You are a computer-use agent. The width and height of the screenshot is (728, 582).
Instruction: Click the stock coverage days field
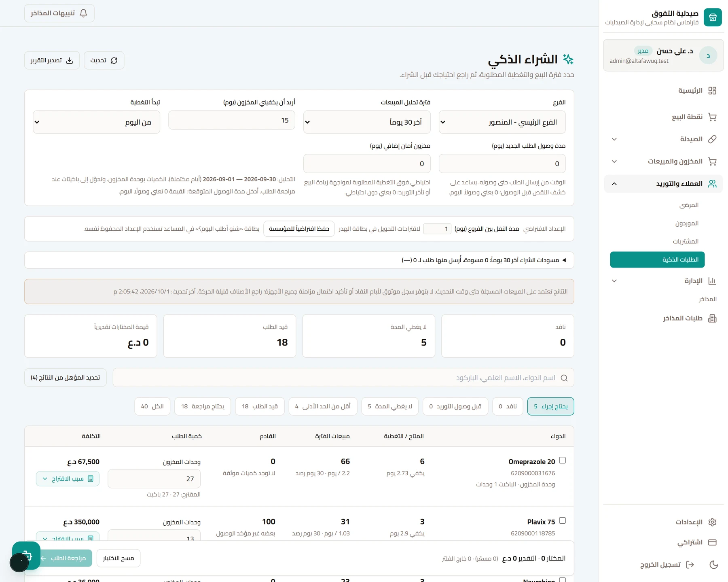(x=232, y=120)
